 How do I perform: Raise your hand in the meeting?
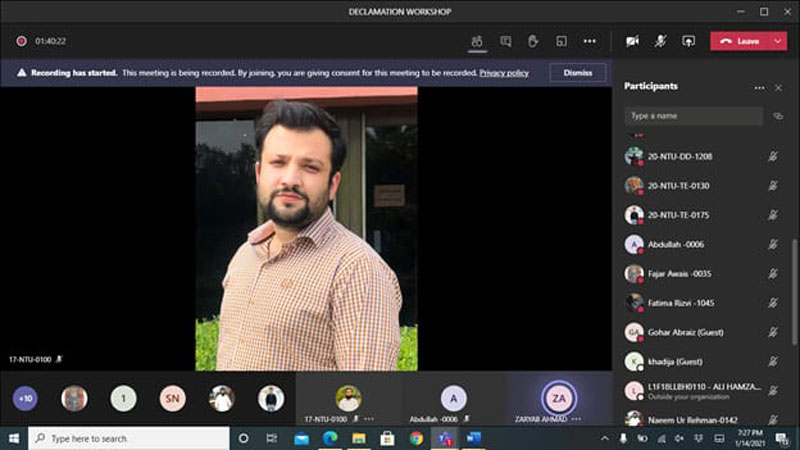pos(534,41)
